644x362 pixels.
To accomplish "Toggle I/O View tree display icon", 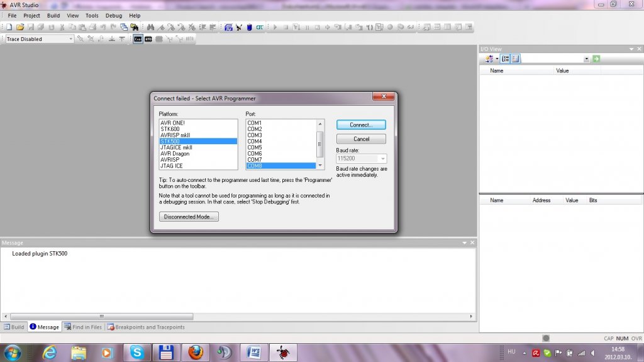I will click(x=505, y=59).
